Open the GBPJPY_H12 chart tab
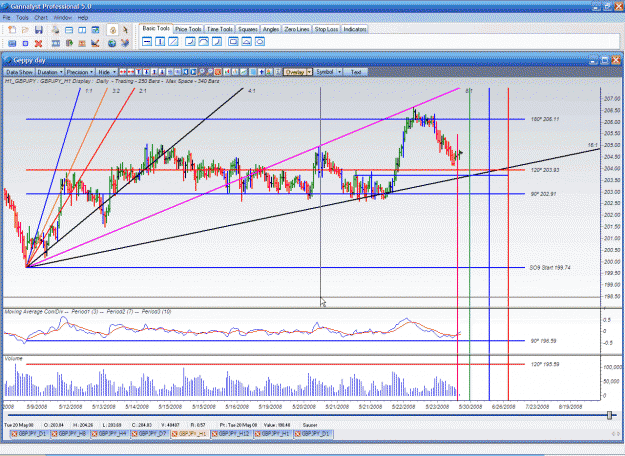The height and width of the screenshot is (456, 625). 232,434
